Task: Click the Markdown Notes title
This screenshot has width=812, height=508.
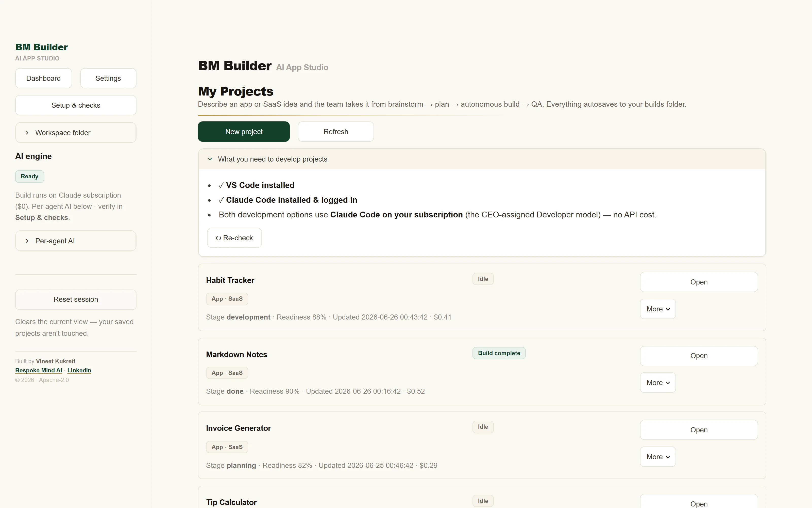Action: coord(236,355)
